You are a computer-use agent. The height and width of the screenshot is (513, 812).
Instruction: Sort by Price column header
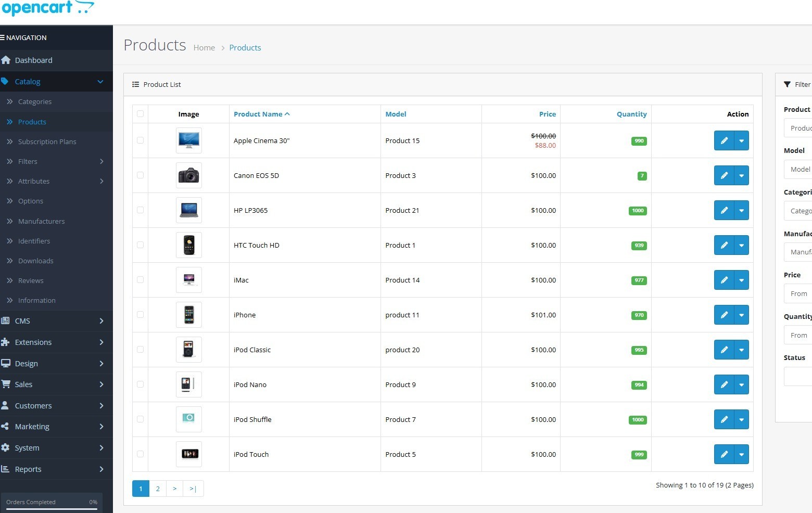[548, 114]
